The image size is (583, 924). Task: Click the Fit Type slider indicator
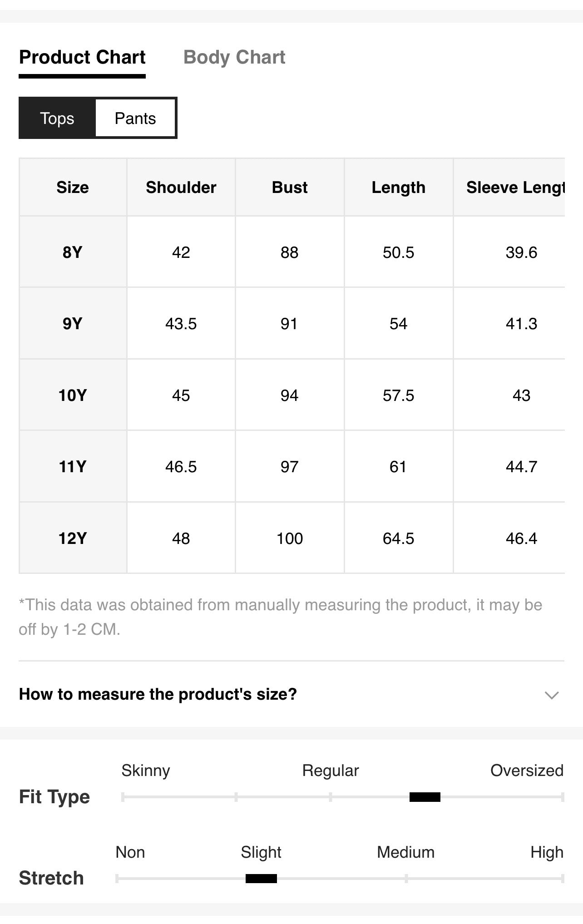tap(425, 797)
